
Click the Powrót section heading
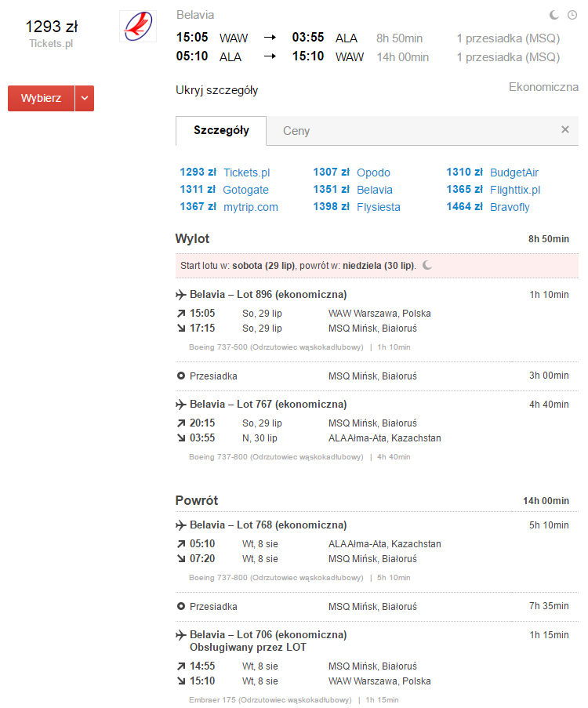[197, 501]
